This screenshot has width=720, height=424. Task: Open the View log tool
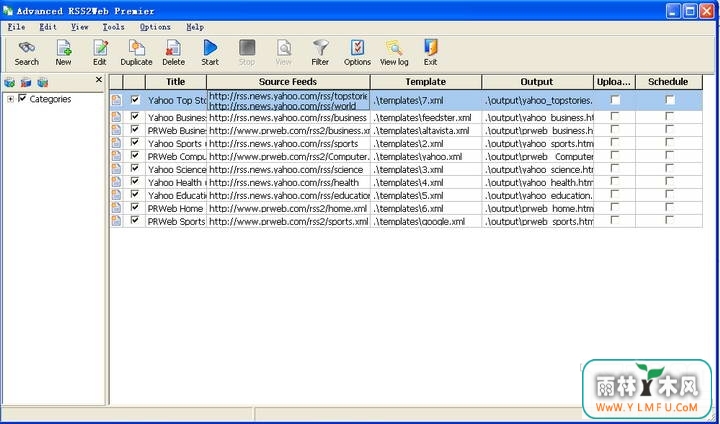click(x=394, y=53)
